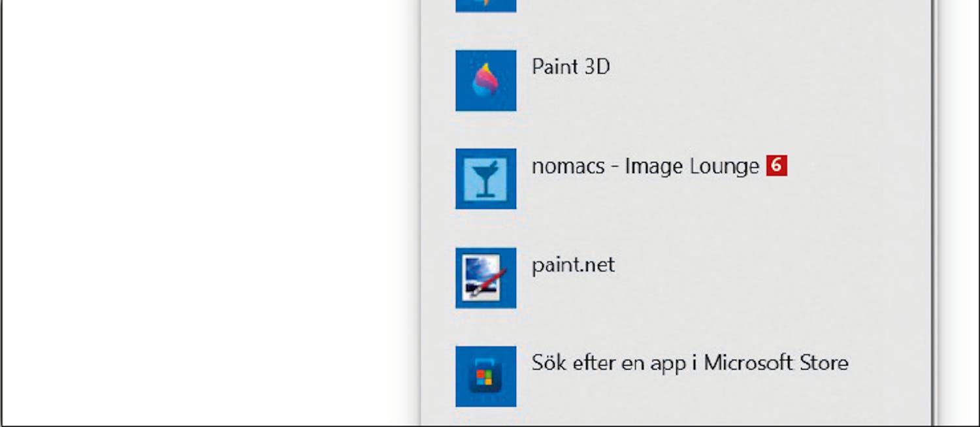Click the partially visible app icon above Paint 3D
Image resolution: width=980 pixels, height=427 pixels.
485,6
